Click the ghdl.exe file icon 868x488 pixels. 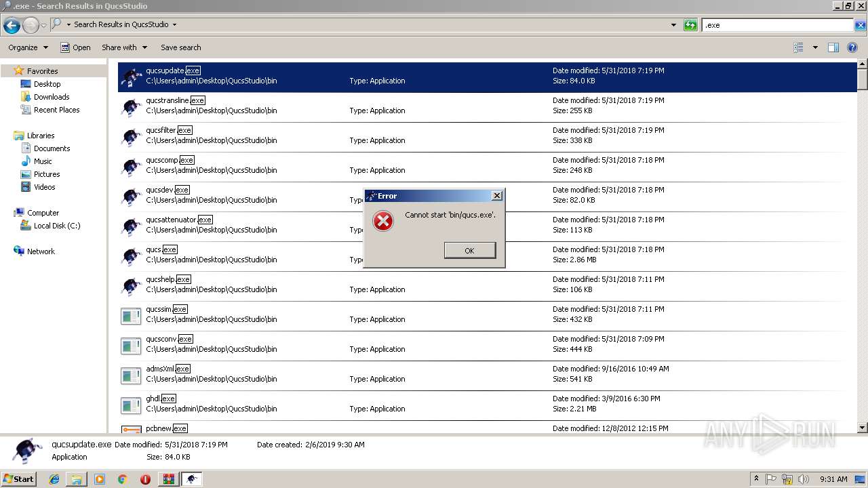click(131, 405)
